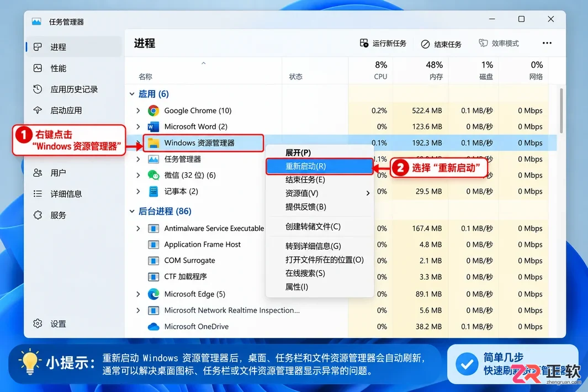Expand the 记事本 (2) row
This screenshot has height=392, width=588.
(138, 192)
